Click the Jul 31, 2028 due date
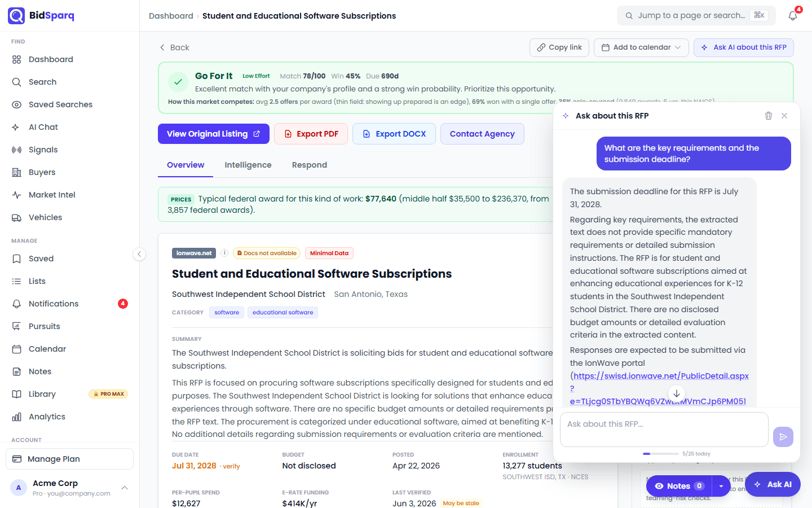 coord(194,466)
